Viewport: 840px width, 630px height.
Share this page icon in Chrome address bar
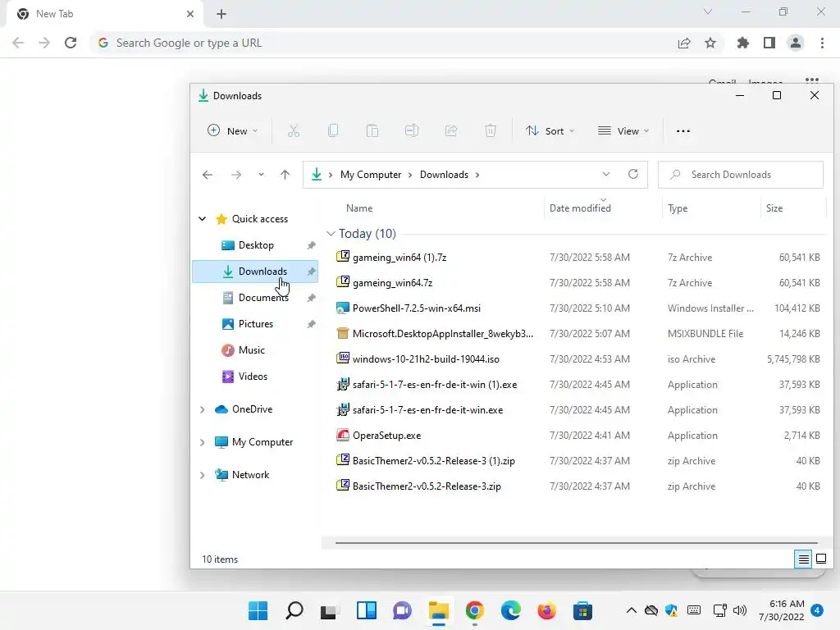[684, 43]
